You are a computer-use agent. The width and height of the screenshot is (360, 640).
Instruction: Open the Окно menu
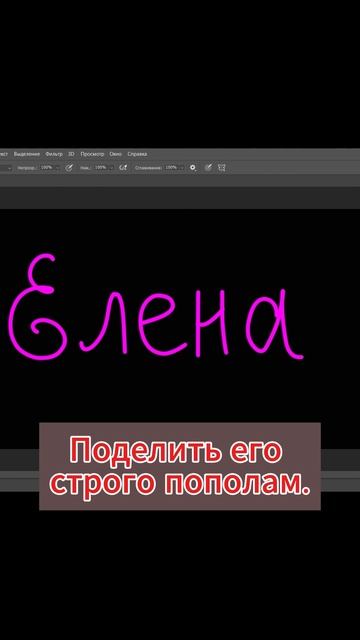click(x=116, y=154)
